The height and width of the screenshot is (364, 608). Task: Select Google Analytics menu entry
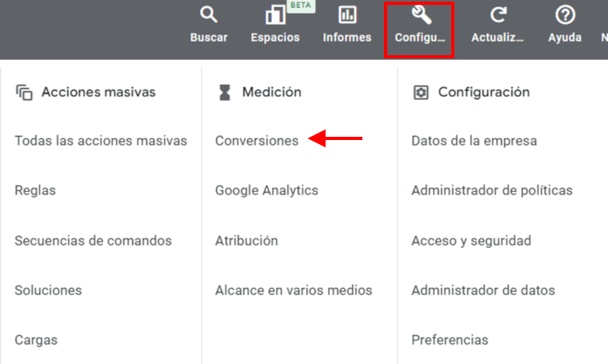point(266,190)
